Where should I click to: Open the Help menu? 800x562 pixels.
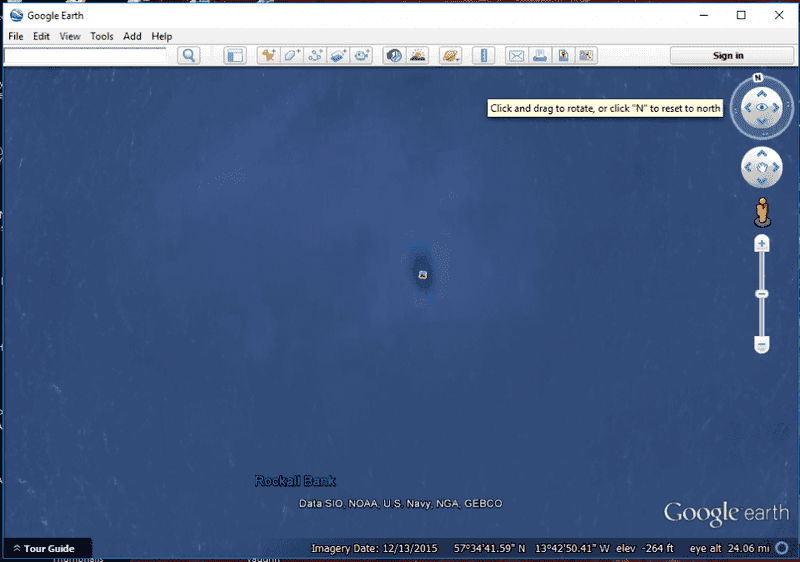162,36
